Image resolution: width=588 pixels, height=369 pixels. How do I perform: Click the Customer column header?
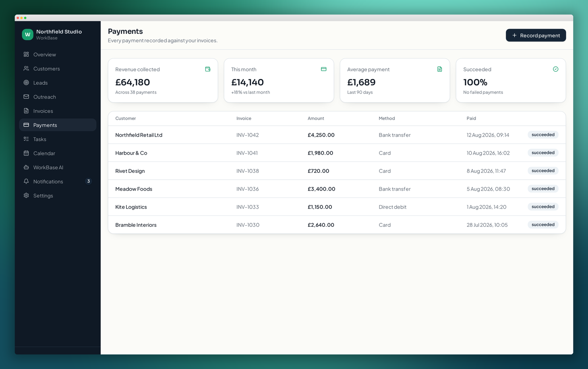tap(126, 118)
